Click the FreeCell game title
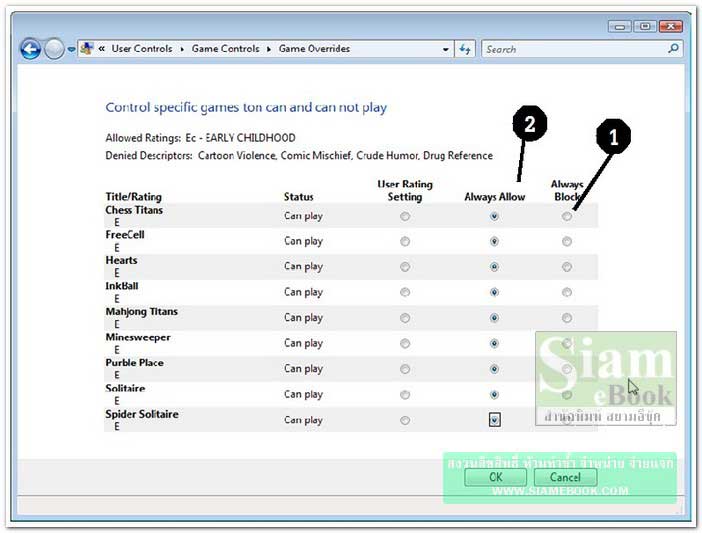Viewport: 702px width, 533px height. [125, 235]
